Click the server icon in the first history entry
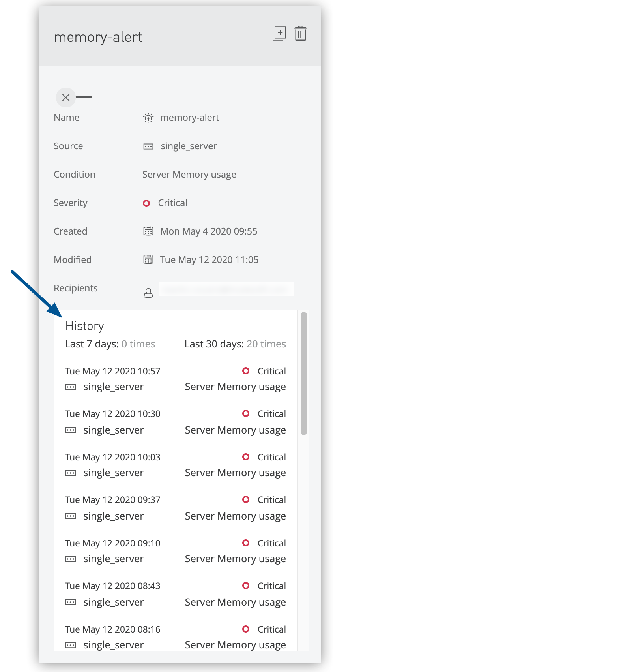Viewport: 636px width, 672px height. [71, 387]
